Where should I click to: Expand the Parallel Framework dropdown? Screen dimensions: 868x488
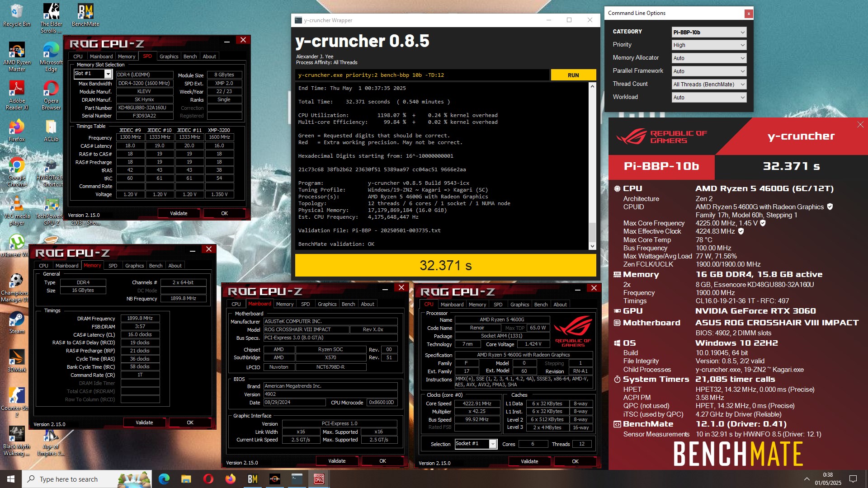pos(709,71)
